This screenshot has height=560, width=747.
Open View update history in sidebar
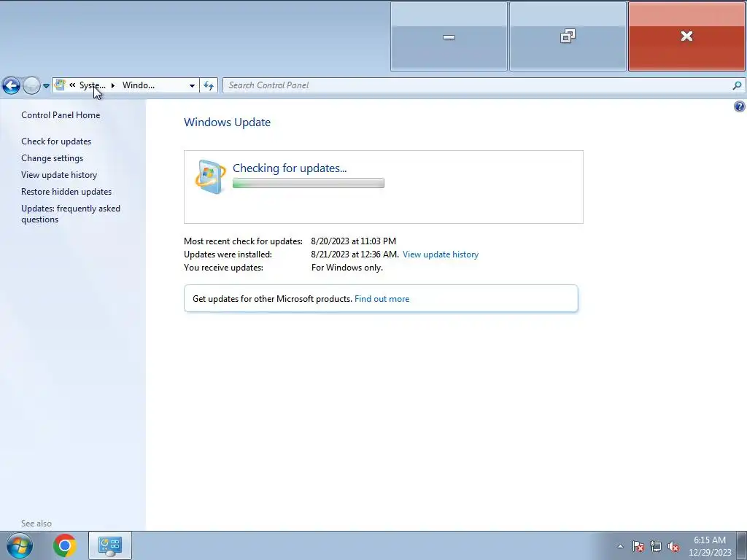(59, 175)
